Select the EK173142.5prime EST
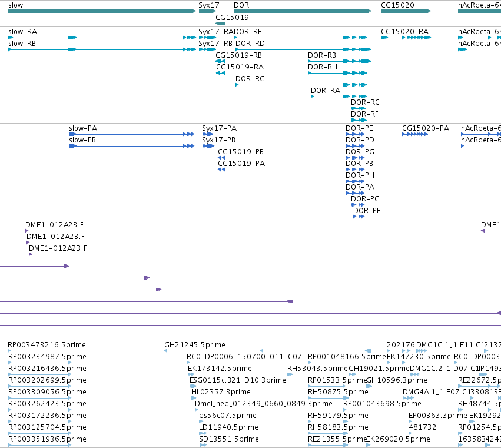This screenshot has height=448, width=501. pyautogui.click(x=191, y=374)
